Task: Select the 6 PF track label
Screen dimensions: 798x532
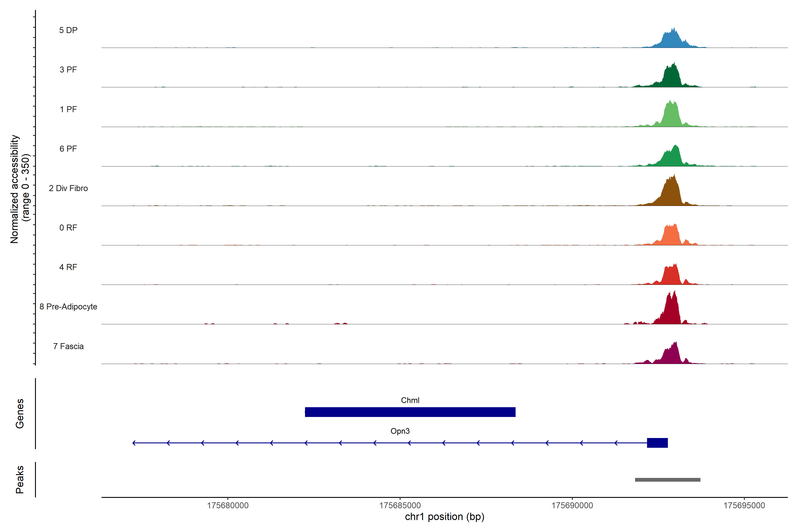Action: (x=68, y=149)
